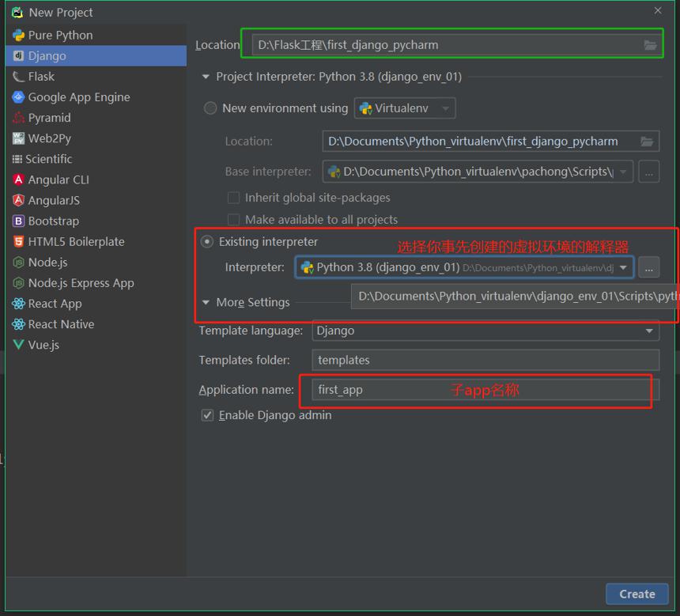Click the Application name input field
Screen dimensions: 680x616
485,390
